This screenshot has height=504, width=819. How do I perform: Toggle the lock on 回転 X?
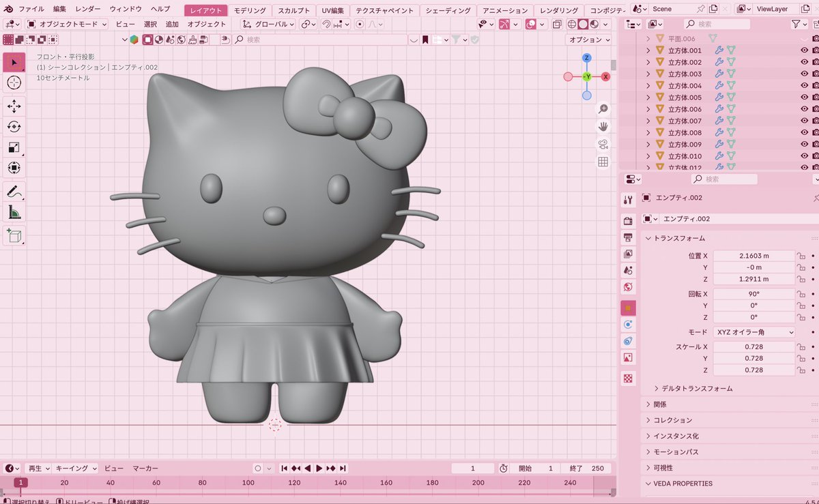[802, 294]
